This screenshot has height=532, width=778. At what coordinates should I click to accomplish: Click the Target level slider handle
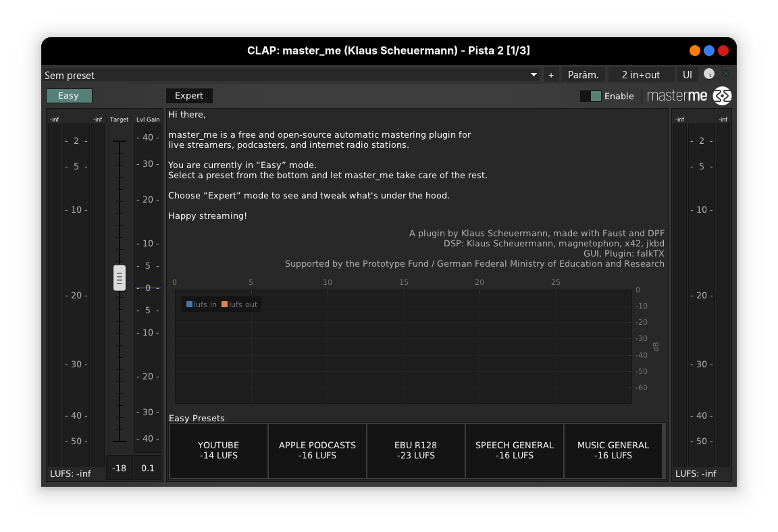[x=120, y=277]
